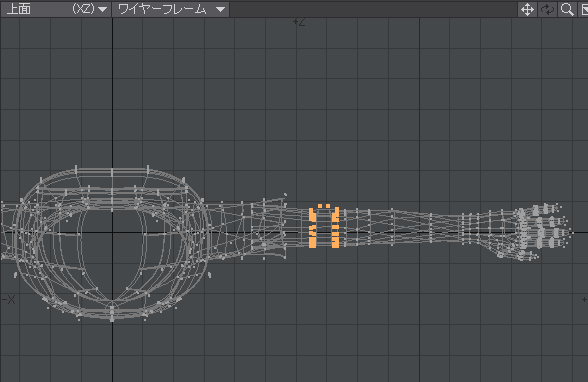
Task: Click the viewport rotate icon
Action: 547,9
